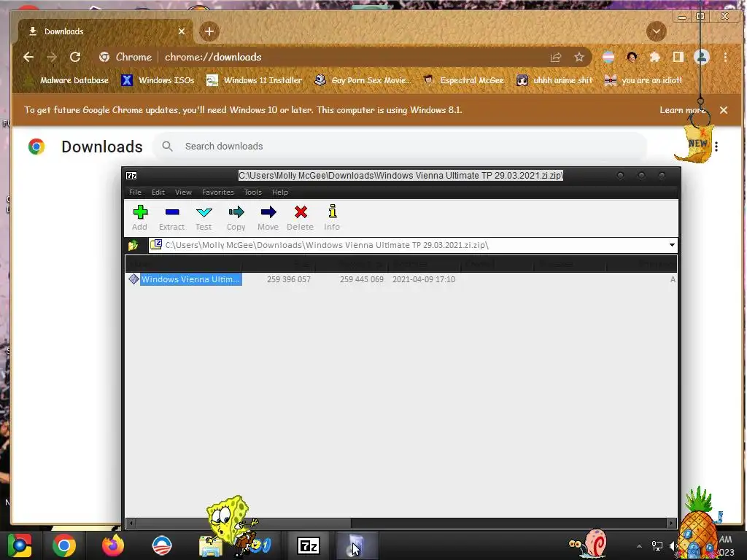Viewport: 747px width, 560px height.
Task: Open the Windows 11 Installer bookmark
Action: [254, 80]
